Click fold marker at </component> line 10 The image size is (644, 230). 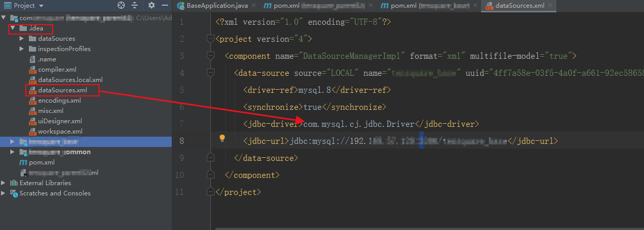[210, 174]
